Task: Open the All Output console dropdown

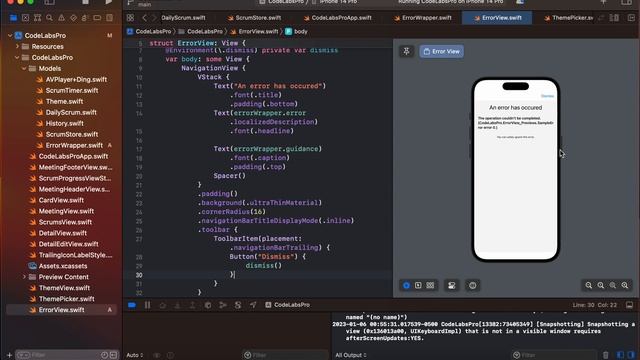Action: pos(351,355)
